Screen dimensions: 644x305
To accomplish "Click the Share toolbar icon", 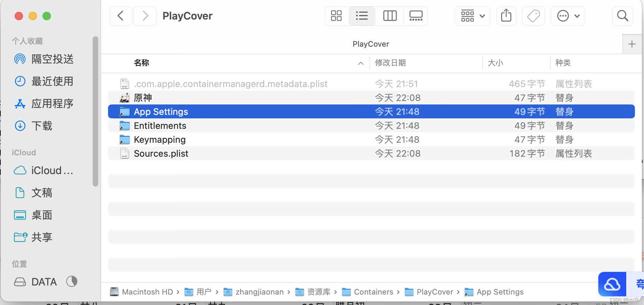I will (x=506, y=16).
